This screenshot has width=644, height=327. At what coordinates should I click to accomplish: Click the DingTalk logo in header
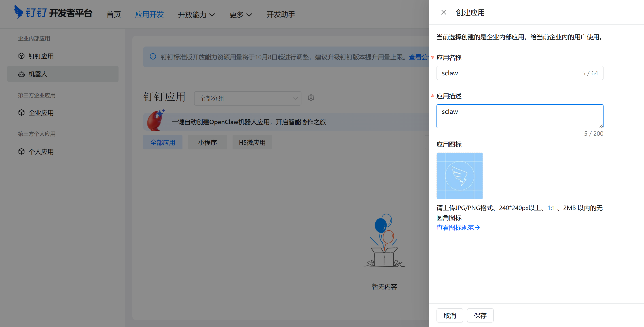(19, 12)
